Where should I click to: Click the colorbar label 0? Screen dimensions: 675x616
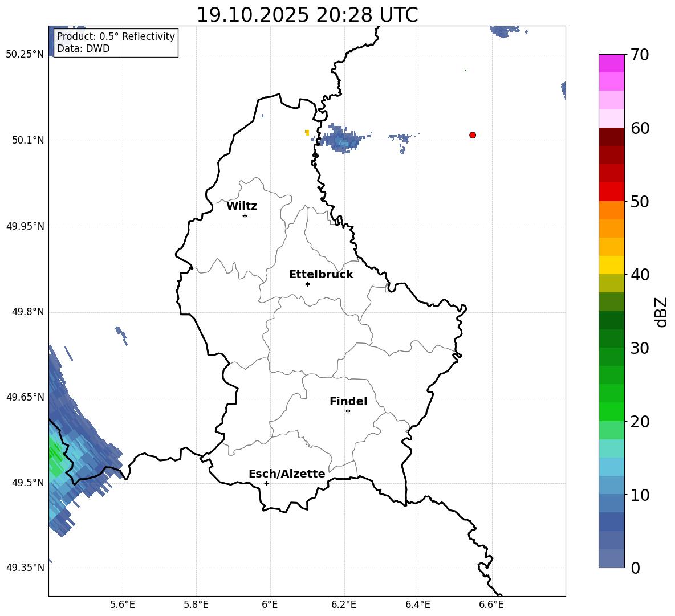coord(635,568)
